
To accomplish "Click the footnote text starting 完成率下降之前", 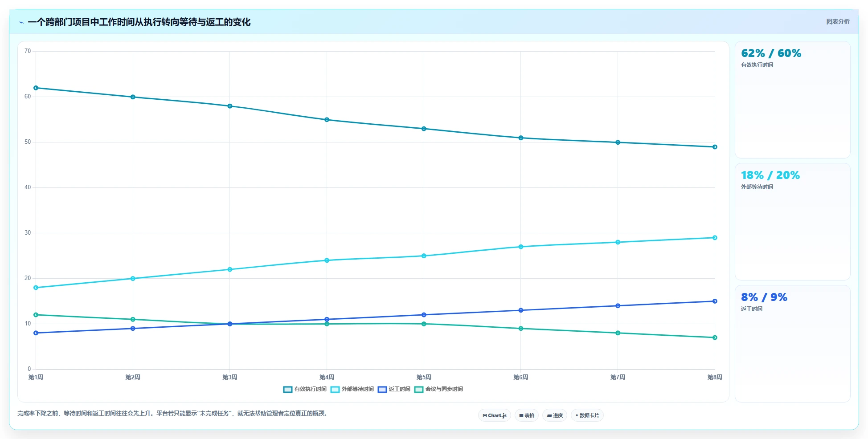I will tap(174, 414).
